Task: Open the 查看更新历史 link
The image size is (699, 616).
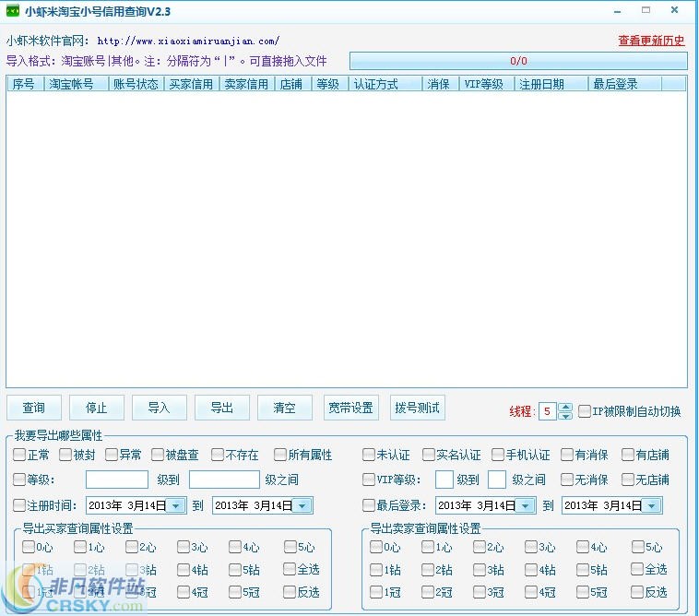Action: (651, 41)
